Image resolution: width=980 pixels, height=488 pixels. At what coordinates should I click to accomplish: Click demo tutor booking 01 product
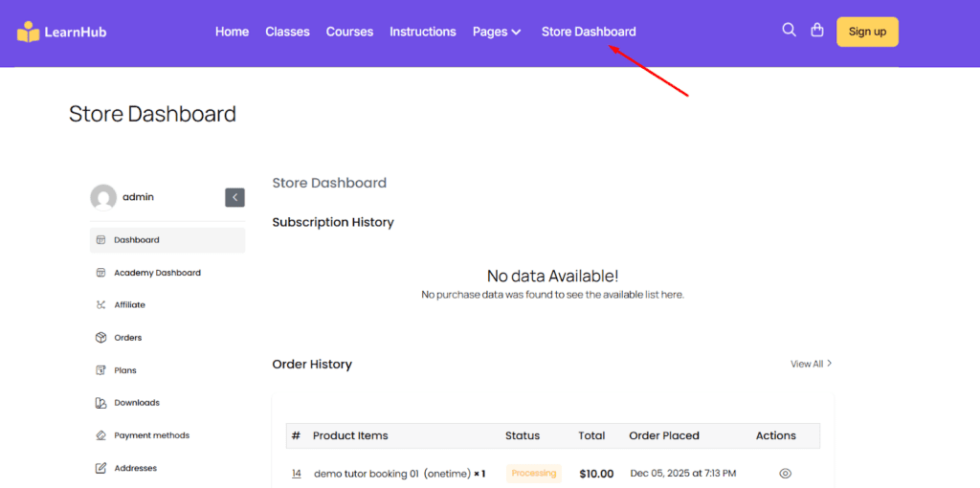coord(399,474)
